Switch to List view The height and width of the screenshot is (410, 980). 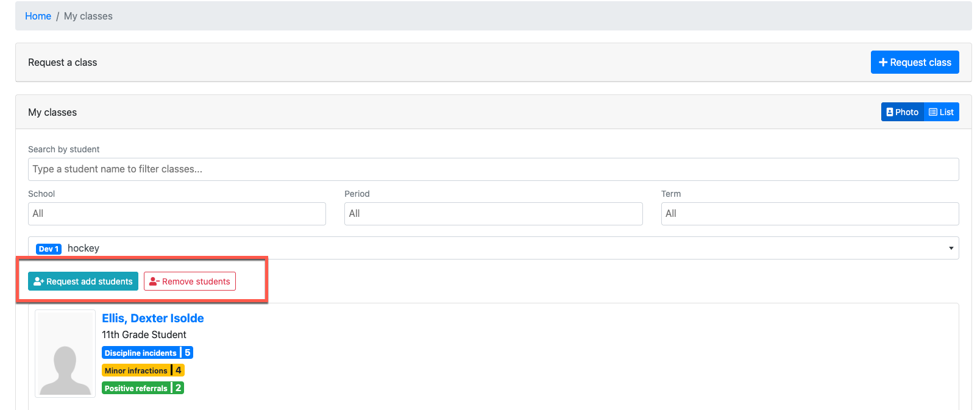tap(942, 112)
